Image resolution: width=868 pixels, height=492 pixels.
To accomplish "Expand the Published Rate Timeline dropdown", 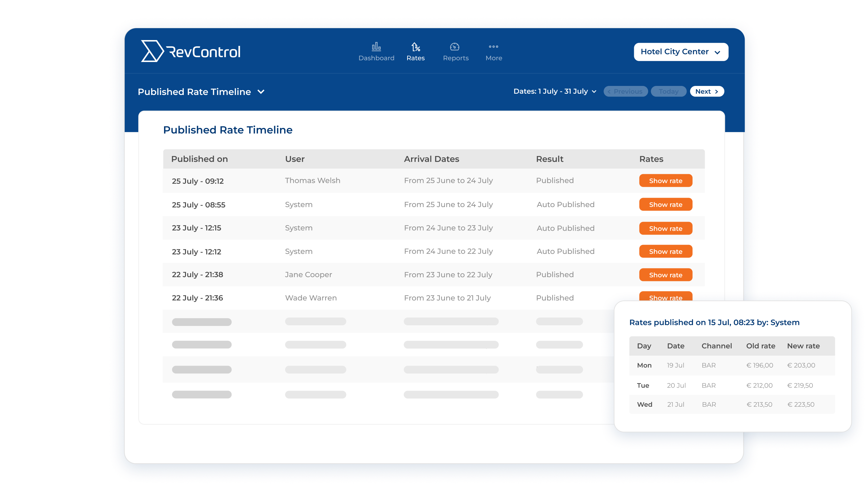I will coord(261,92).
